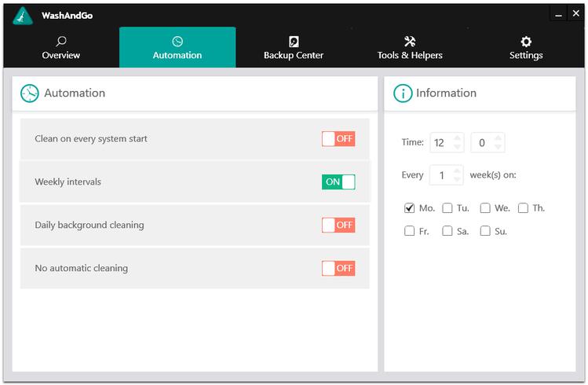This screenshot has width=588, height=385.
Task: Increase the hour value with up arrow
Action: click(x=457, y=138)
